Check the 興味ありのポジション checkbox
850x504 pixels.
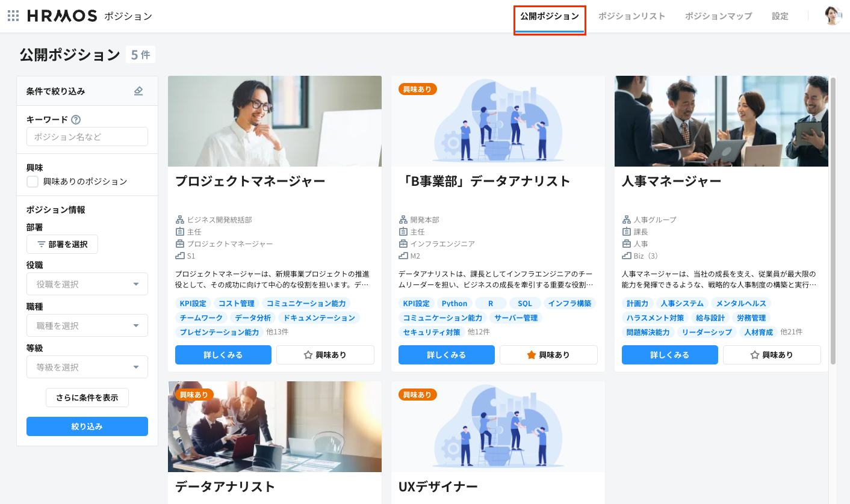point(33,180)
